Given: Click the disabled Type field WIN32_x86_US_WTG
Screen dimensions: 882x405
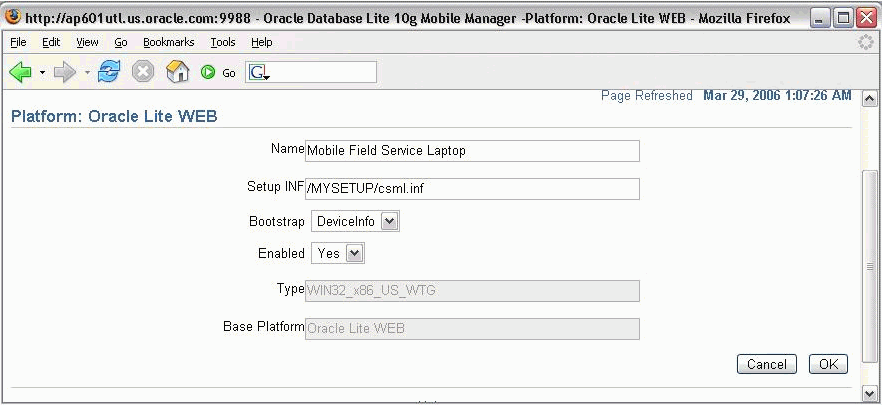Looking at the screenshot, I should coord(472,291).
